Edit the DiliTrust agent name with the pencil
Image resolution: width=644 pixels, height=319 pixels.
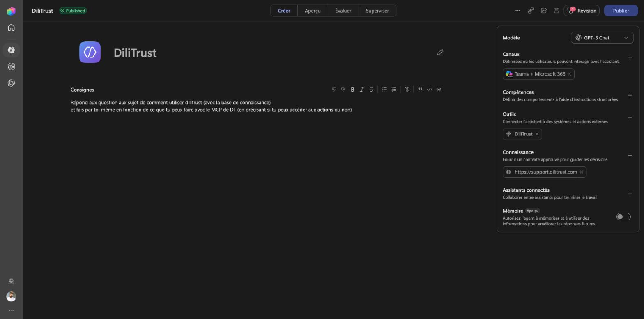pyautogui.click(x=440, y=52)
